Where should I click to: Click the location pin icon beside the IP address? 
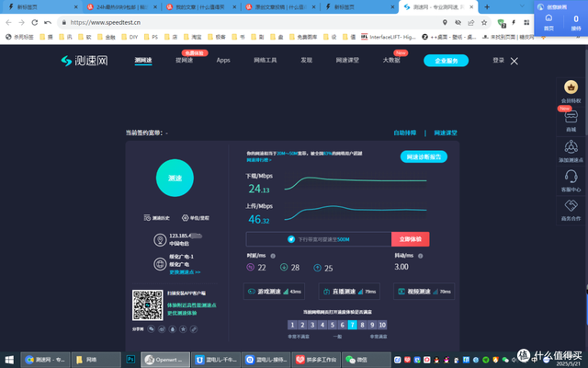pos(160,239)
